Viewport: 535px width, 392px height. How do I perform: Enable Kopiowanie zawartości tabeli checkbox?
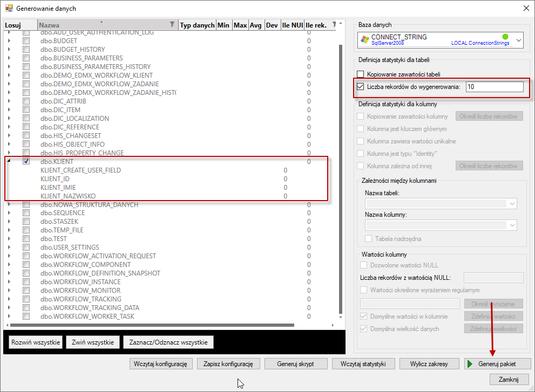click(x=361, y=74)
